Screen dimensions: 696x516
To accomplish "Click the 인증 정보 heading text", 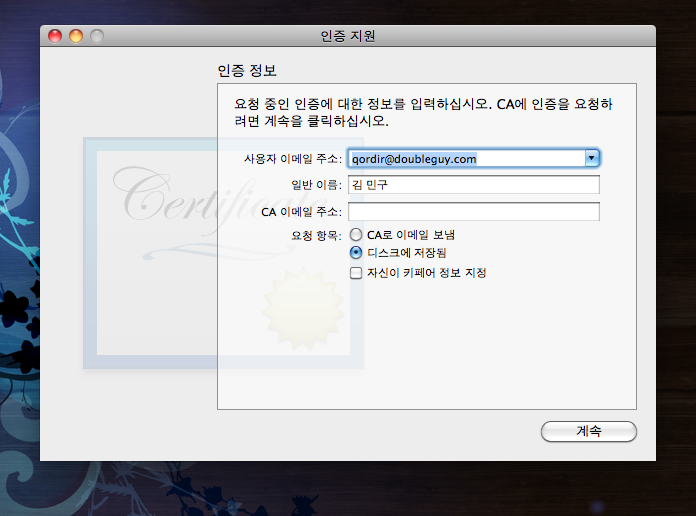I will pyautogui.click(x=247, y=70).
